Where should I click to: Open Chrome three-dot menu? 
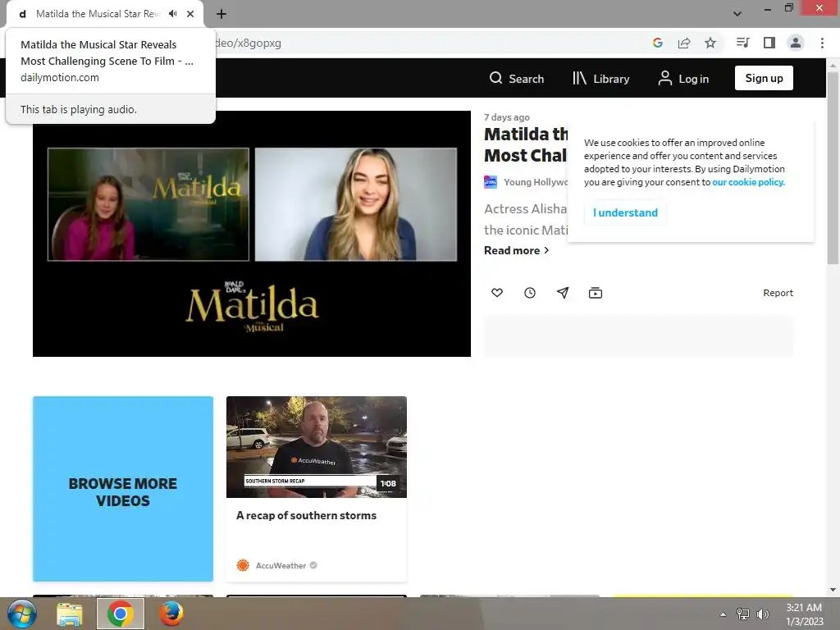[822, 43]
